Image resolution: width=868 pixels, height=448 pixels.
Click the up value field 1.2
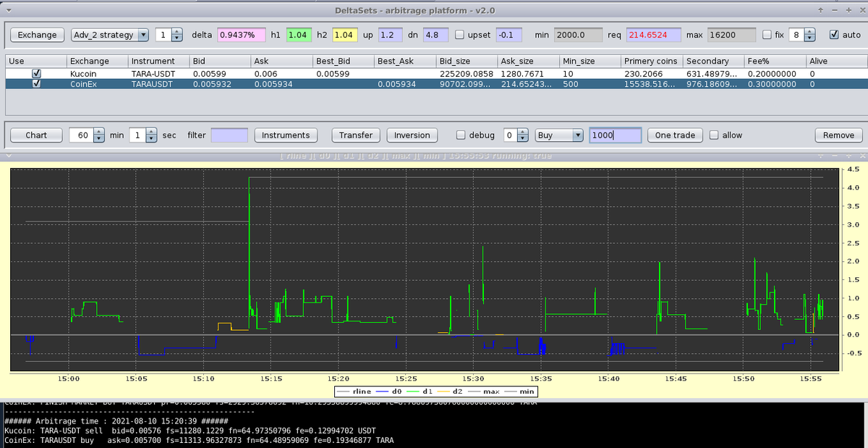(x=390, y=35)
